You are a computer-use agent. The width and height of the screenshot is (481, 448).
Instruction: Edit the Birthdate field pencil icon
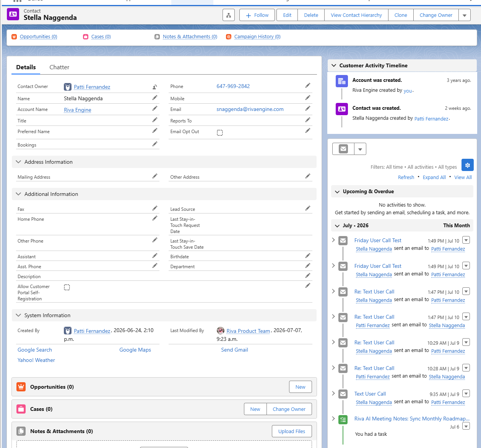[308, 256]
